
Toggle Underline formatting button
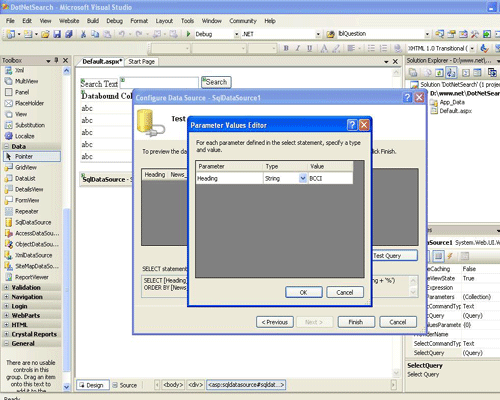pos(309,48)
